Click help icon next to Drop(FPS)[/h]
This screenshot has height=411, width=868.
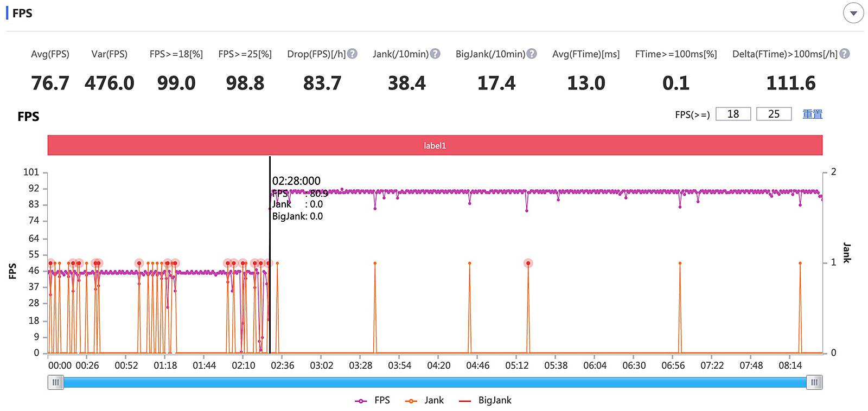[x=353, y=54]
